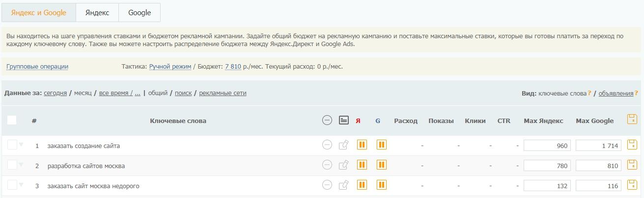
Task: Pause Yandex ads for 'заказать создание сайта'
Action: 362,145
